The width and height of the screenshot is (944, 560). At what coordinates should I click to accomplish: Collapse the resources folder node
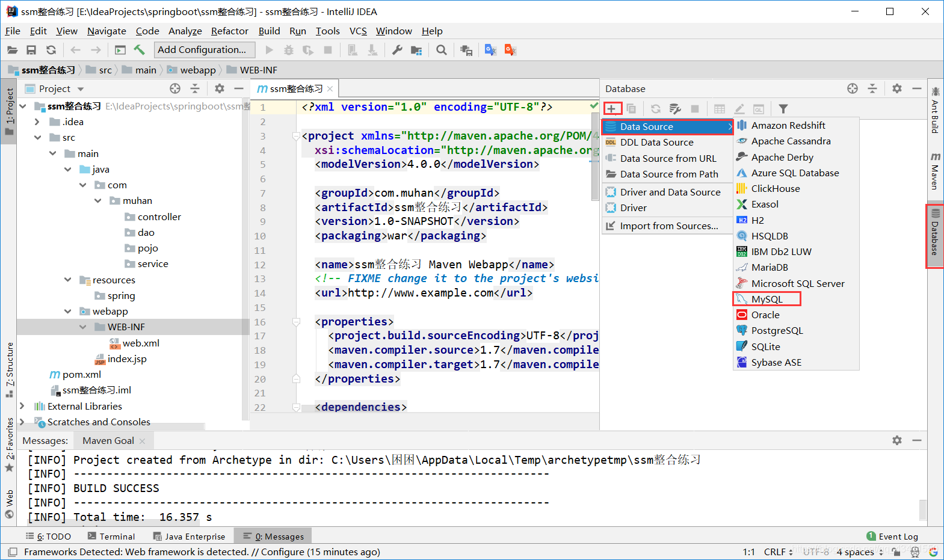67,280
